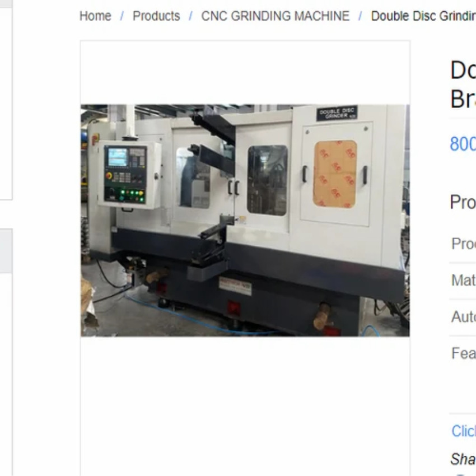This screenshot has height=476, width=476.
Task: Select the Product name specification row
Action: tap(463, 244)
